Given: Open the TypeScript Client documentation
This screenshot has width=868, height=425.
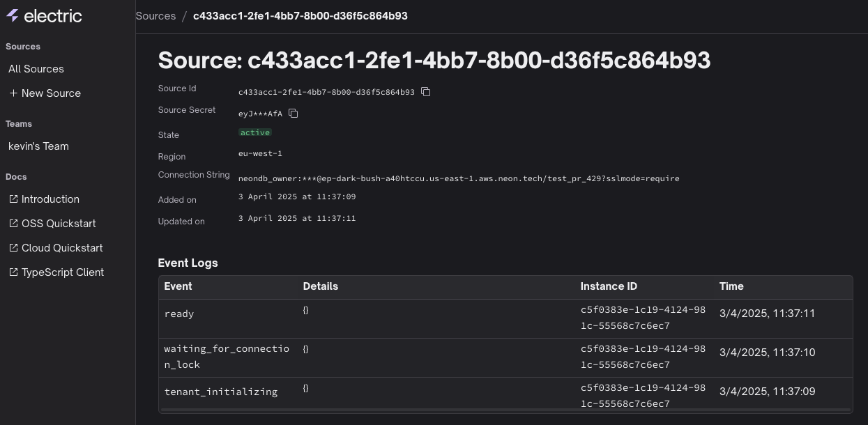Looking at the screenshot, I should pyautogui.click(x=64, y=272).
